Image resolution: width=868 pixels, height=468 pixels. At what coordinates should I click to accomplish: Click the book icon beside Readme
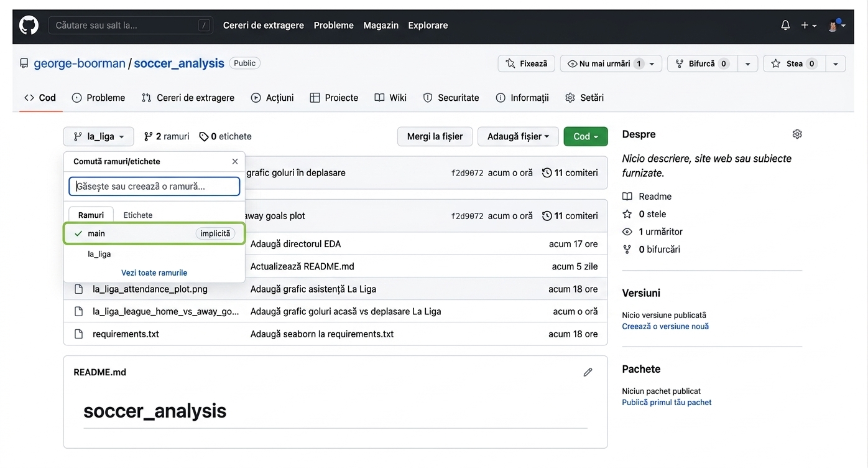(x=627, y=197)
